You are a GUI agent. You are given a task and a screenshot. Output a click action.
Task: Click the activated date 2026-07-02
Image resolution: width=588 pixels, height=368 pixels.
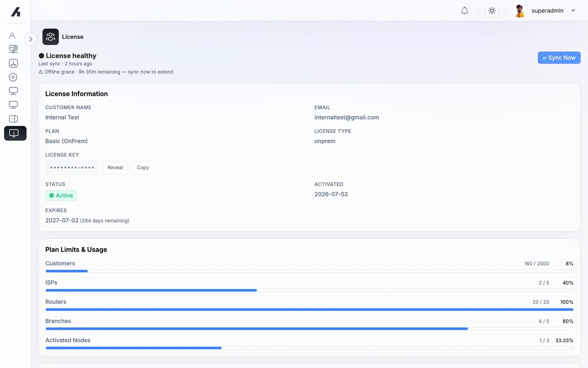(x=331, y=194)
